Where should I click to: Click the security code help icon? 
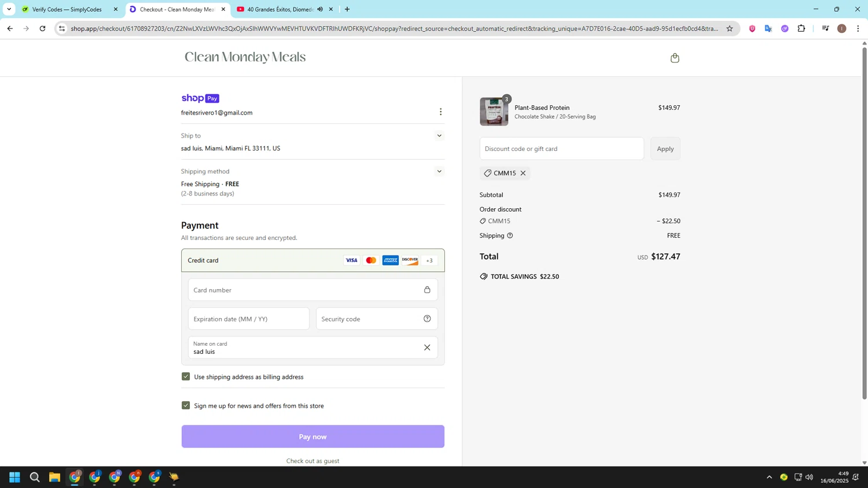(427, 319)
